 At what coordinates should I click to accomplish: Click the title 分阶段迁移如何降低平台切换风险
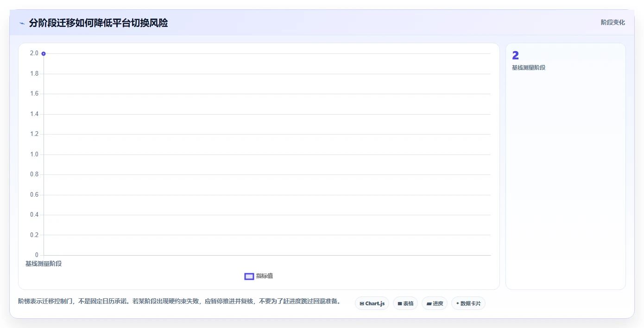point(98,23)
